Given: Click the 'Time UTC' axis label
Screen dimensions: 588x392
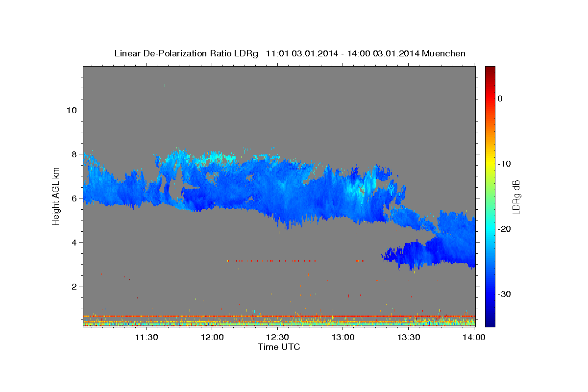Looking at the screenshot, I should 279,347.
